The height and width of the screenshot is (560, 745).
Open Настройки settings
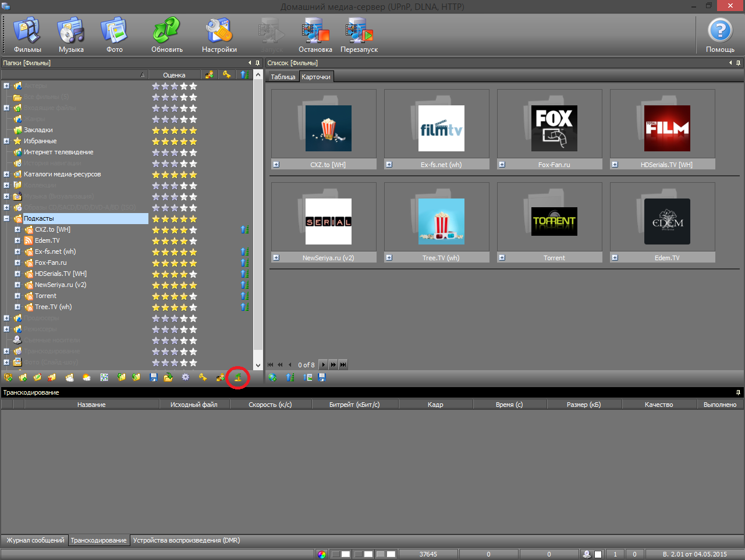(219, 35)
